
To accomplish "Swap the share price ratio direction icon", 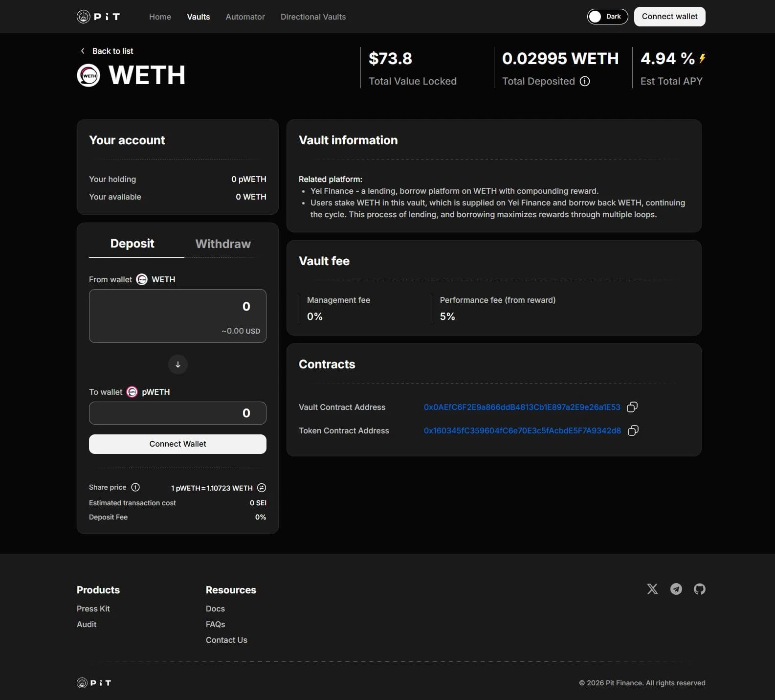I will click(x=262, y=488).
